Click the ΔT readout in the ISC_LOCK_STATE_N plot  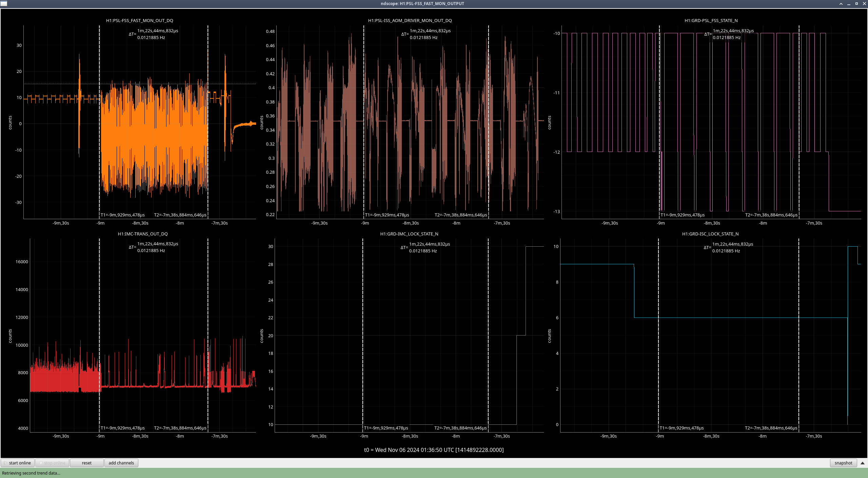(x=728, y=247)
